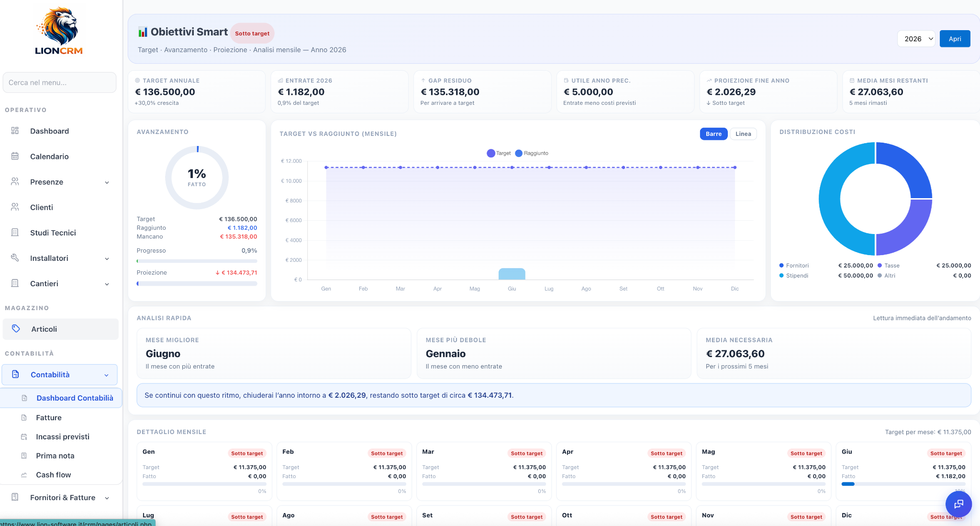Click the Gen month detail card
Image resolution: width=980 pixels, height=526 pixels.
(204, 471)
